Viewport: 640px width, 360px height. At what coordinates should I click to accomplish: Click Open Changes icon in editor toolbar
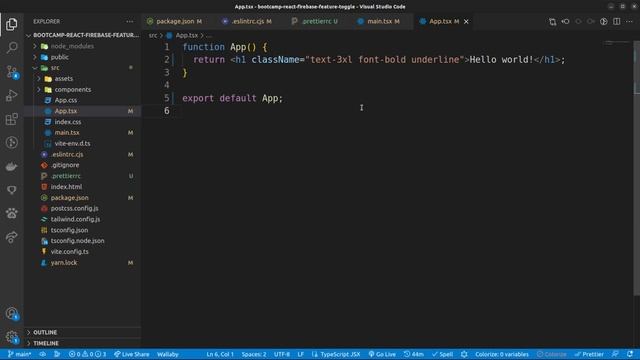coord(552,22)
